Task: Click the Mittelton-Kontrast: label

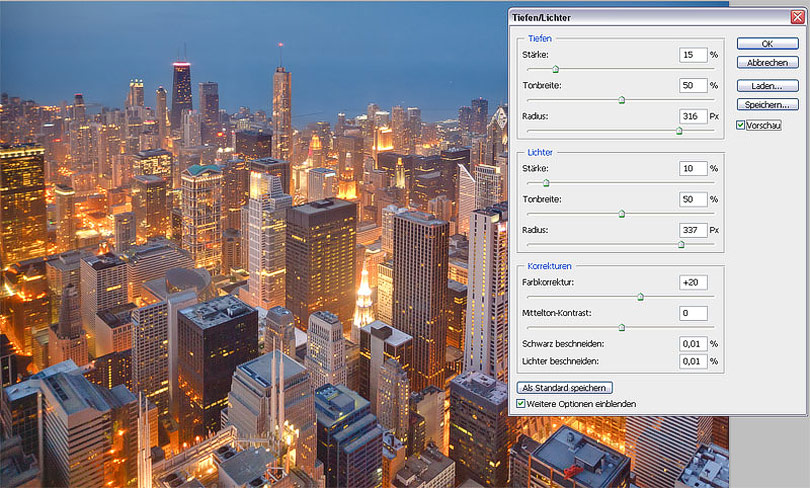Action: [557, 313]
